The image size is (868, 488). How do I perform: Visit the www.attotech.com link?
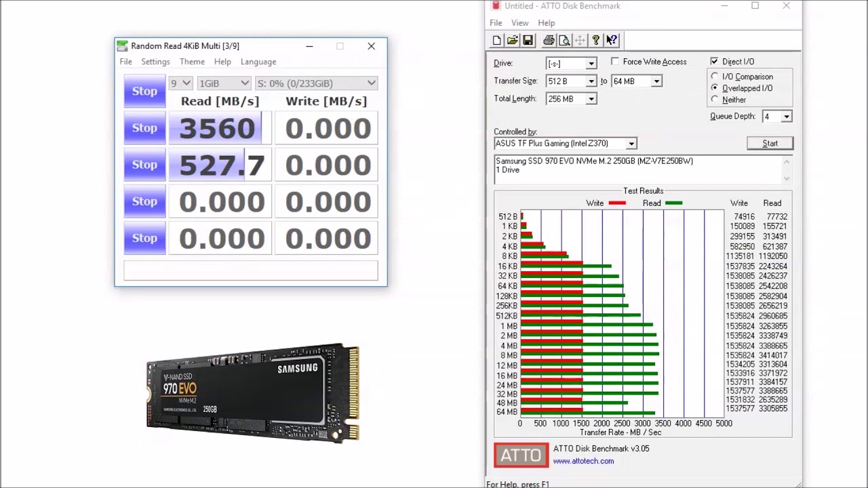583,462
